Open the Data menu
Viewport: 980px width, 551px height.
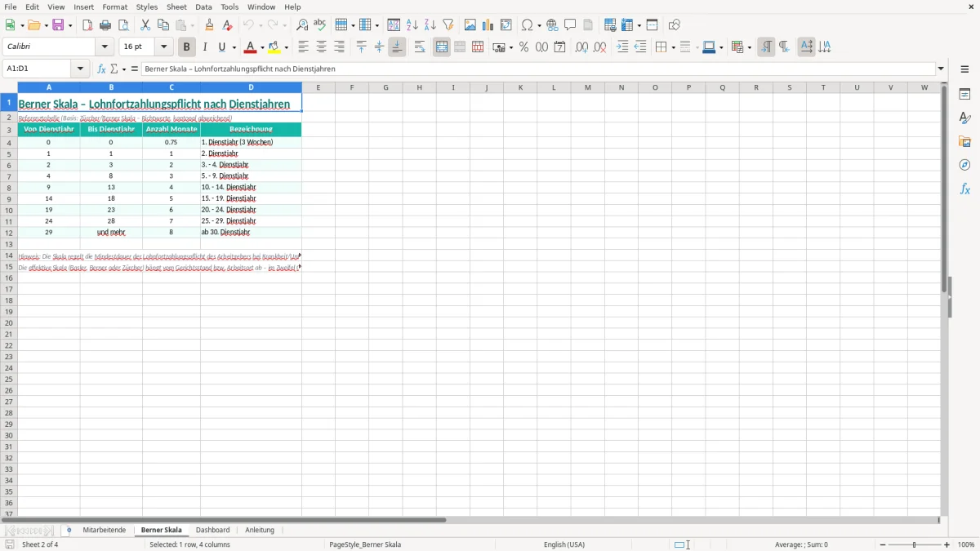tap(203, 7)
